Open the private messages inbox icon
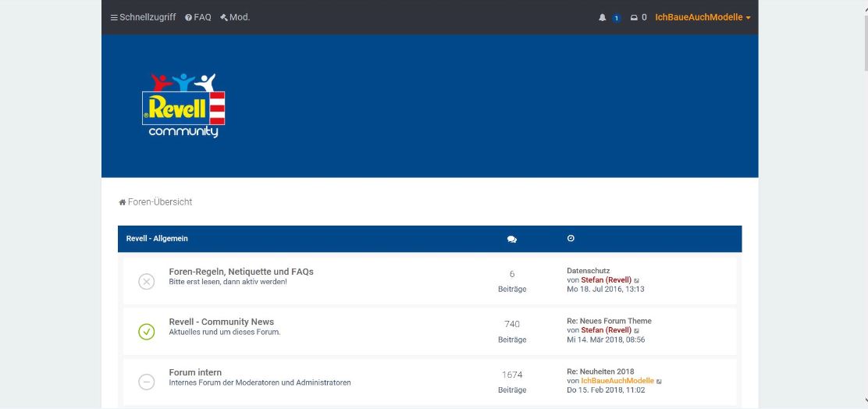868x409 pixels. pyautogui.click(x=634, y=17)
